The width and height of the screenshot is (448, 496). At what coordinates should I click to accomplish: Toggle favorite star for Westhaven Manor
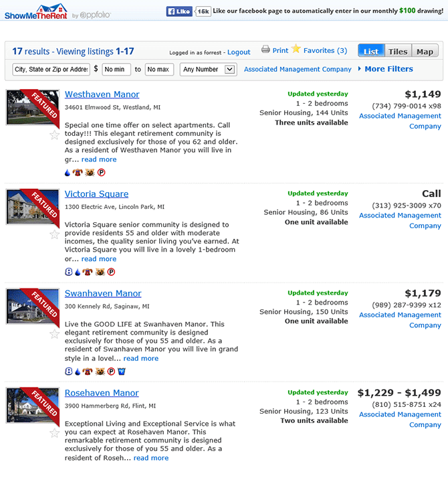pyautogui.click(x=54, y=135)
